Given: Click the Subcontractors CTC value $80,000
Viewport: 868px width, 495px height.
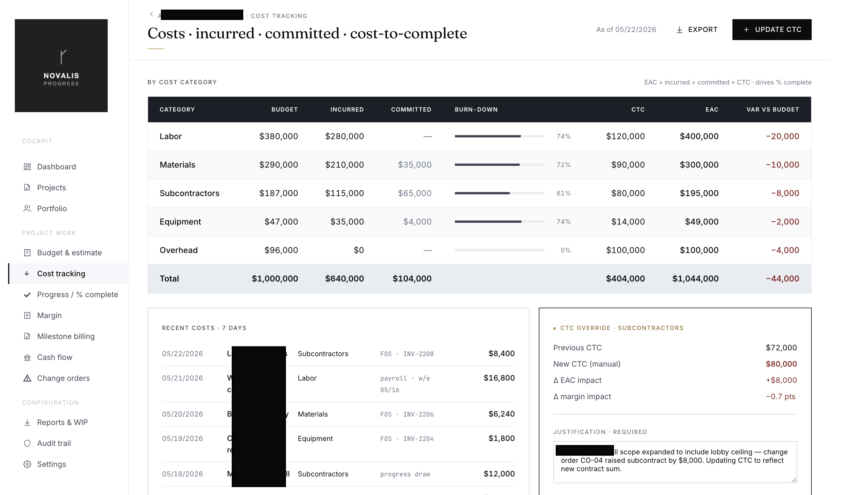Looking at the screenshot, I should coord(628,193).
